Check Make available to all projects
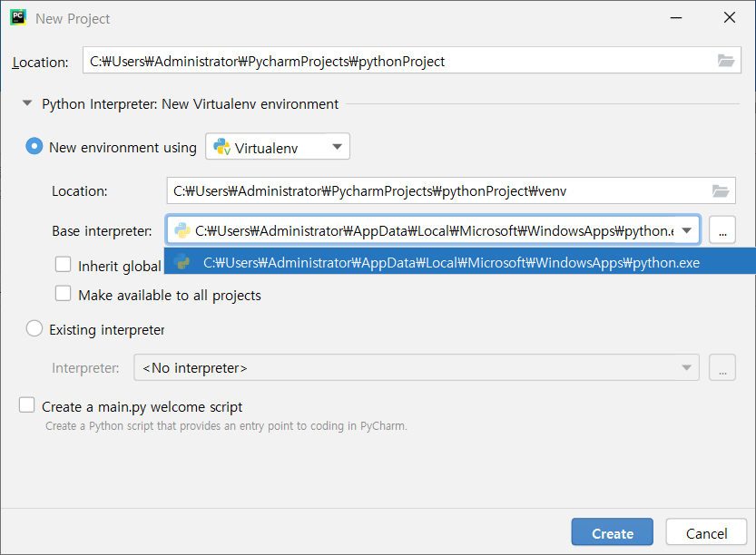Image resolution: width=756 pixels, height=555 pixels. click(x=64, y=294)
